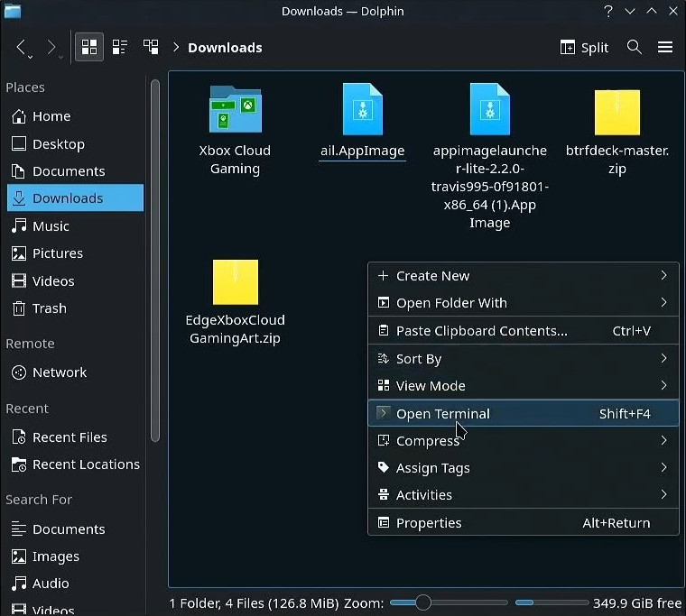Viewport: 686px width, 616px height.
Task: Search for Documents in sidebar
Action: click(75, 529)
